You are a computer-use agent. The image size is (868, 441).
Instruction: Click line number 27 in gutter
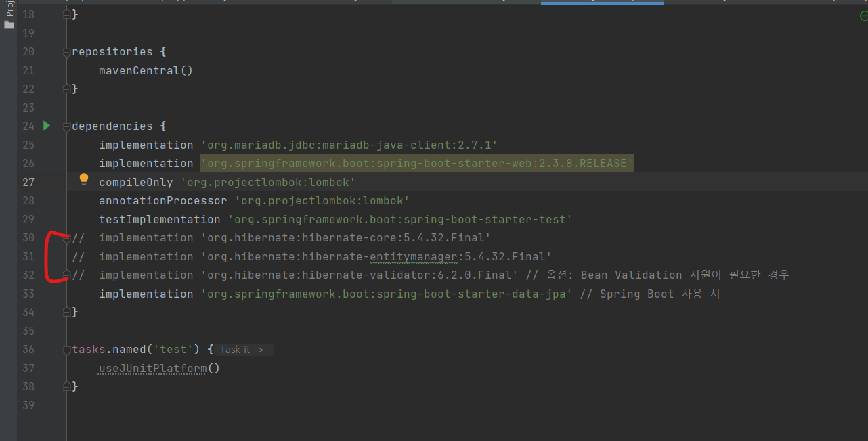click(28, 182)
